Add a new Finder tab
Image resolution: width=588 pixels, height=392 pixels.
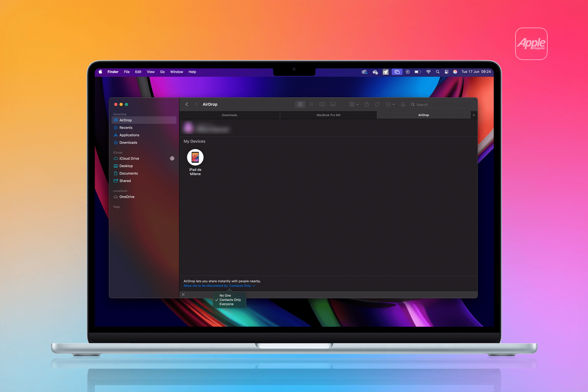tap(474, 115)
